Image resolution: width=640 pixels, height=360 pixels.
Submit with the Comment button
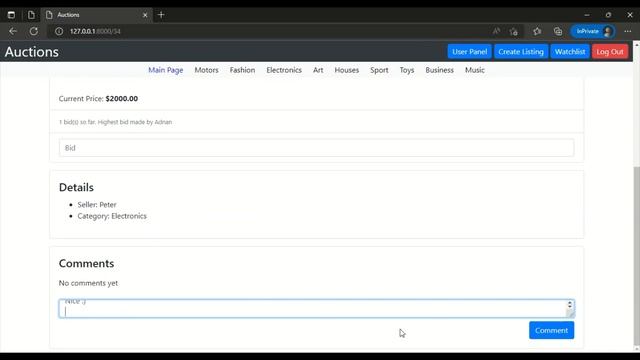[x=551, y=330]
